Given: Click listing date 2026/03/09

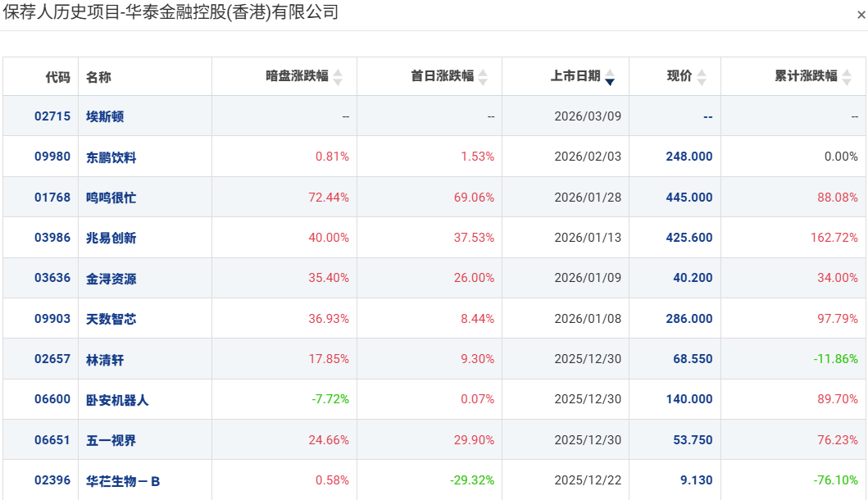Looking at the screenshot, I should pos(588,116).
